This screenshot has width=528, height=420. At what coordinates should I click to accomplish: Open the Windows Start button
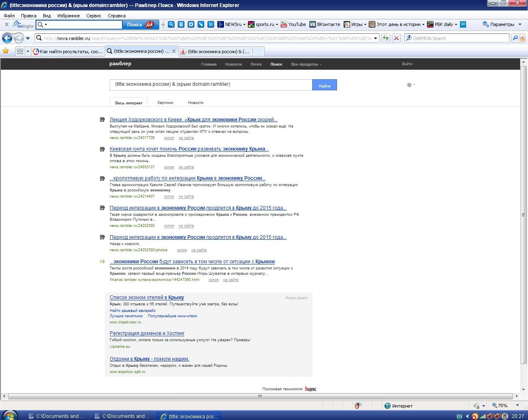coord(9,415)
